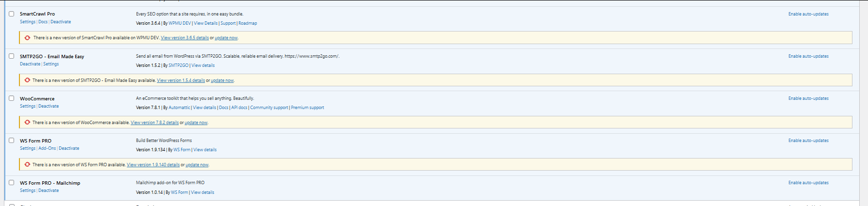Open SmartCrawl Pro Settings link
Screen dimensions: 868x206
[27, 22]
